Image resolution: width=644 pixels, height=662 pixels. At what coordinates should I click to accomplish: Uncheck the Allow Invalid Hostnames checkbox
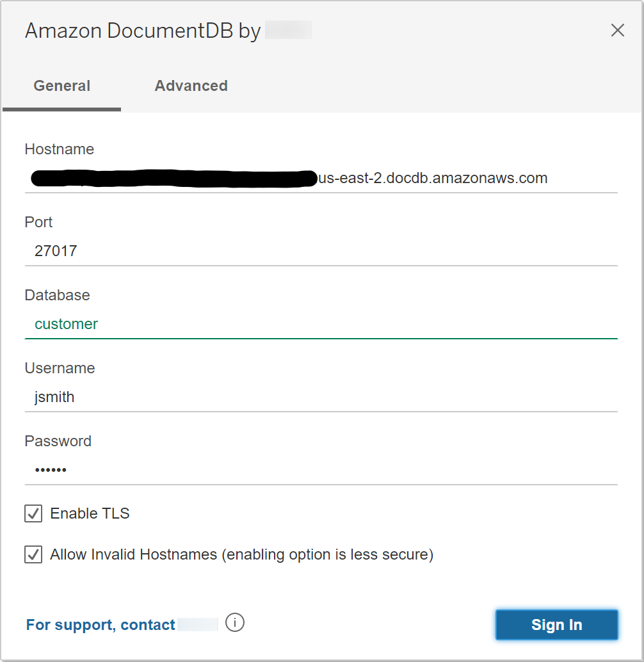[x=33, y=554]
